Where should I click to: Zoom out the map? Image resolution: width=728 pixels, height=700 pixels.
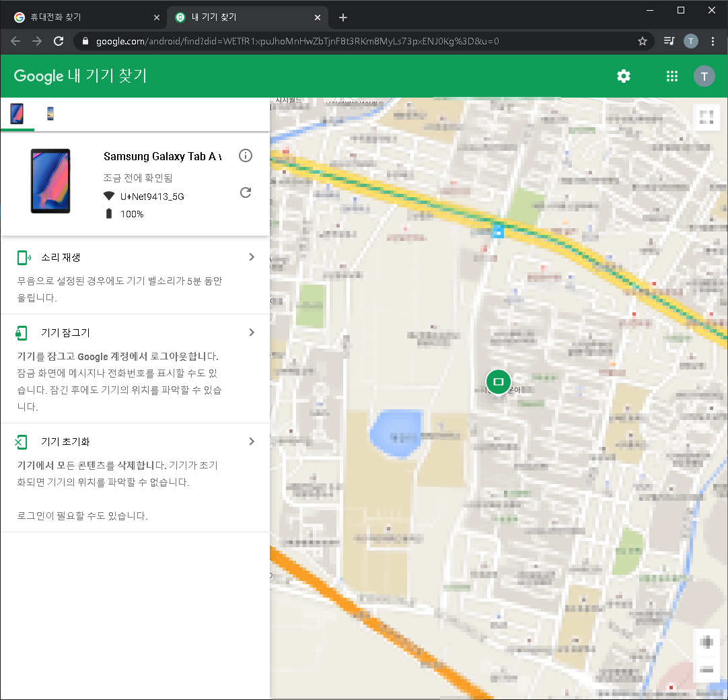tap(706, 670)
